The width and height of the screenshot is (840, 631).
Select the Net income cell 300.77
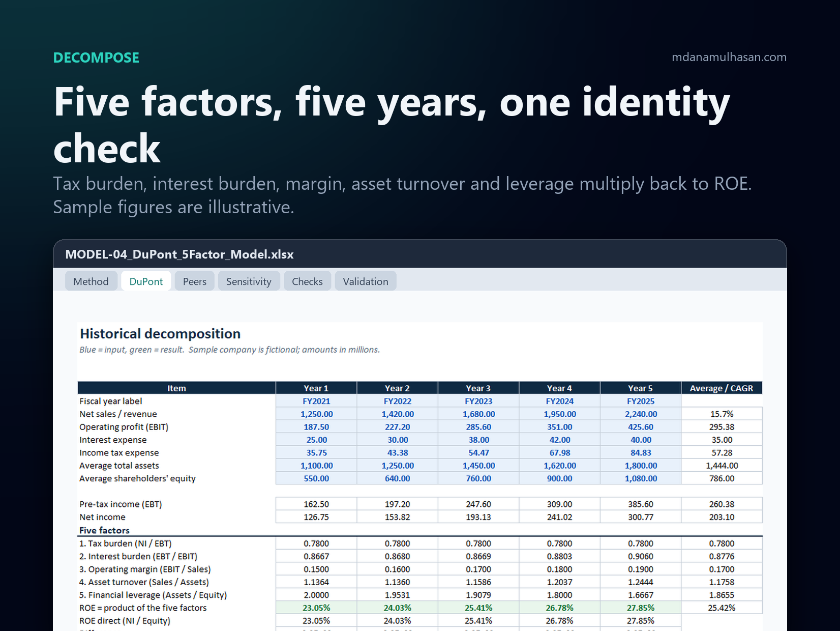[x=641, y=517]
